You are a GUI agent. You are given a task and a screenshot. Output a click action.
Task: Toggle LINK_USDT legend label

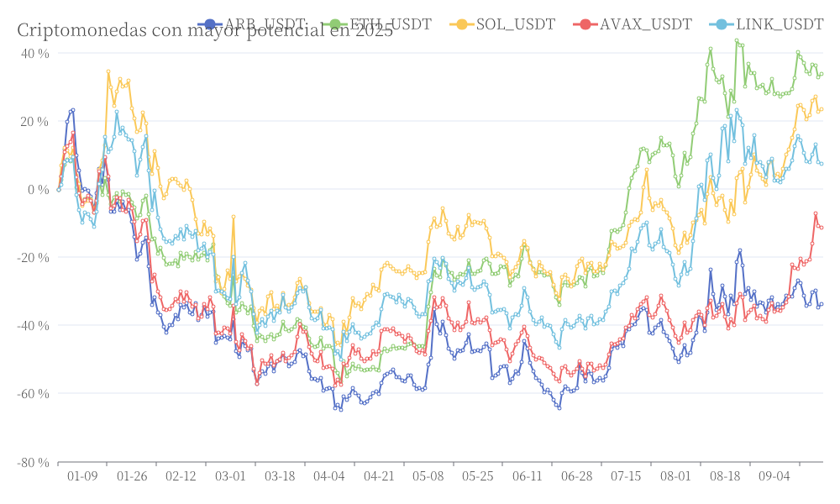click(780, 24)
